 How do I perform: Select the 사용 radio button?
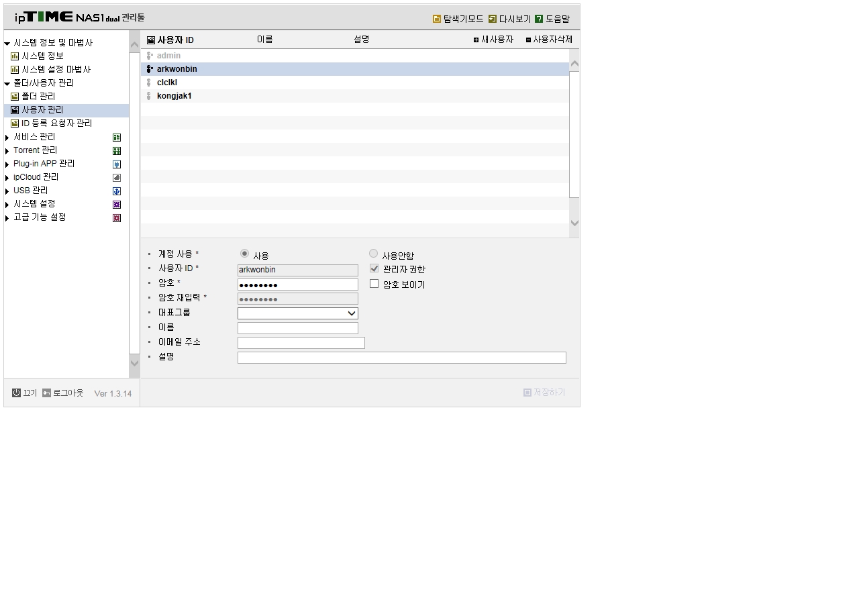(x=244, y=254)
